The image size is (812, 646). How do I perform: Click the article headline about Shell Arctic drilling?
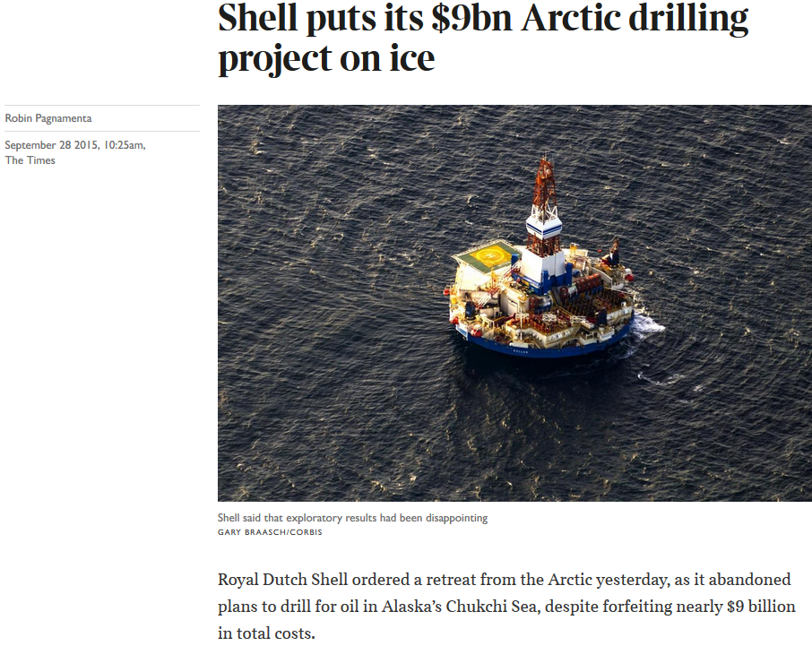[x=483, y=38]
